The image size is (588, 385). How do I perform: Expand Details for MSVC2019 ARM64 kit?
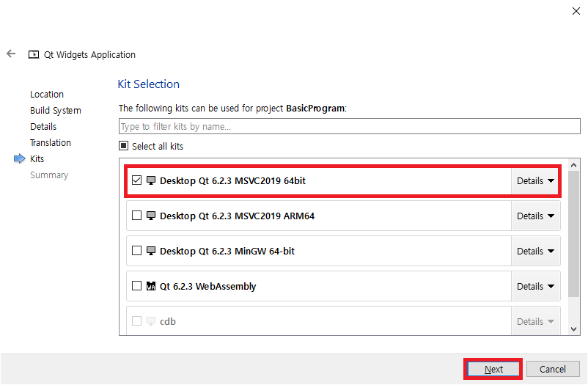pos(535,216)
